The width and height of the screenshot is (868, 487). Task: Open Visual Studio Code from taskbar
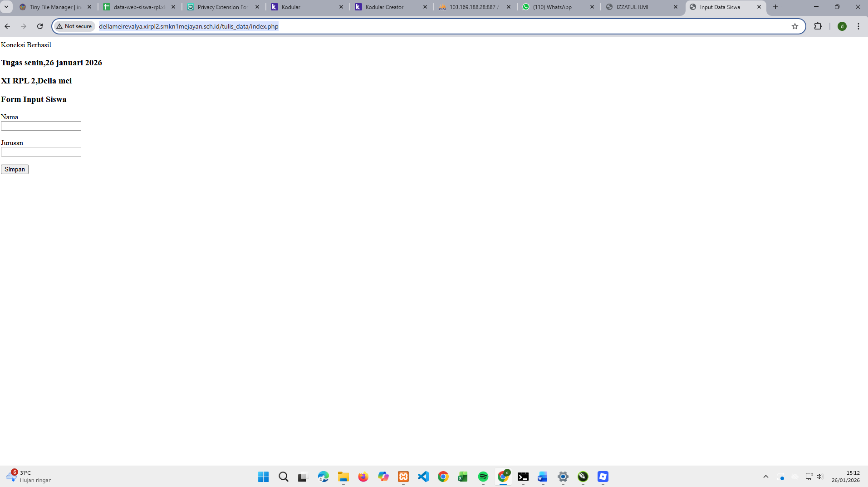tap(423, 477)
